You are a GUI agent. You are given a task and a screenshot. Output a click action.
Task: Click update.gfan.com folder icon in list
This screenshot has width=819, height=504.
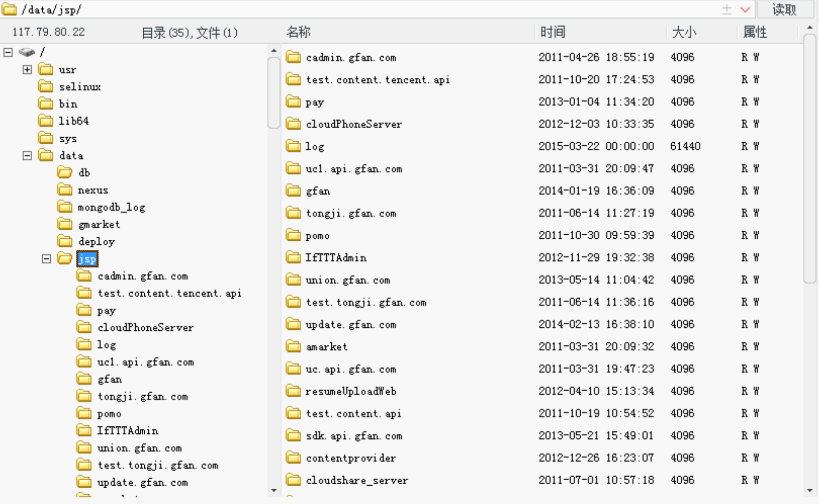293,324
